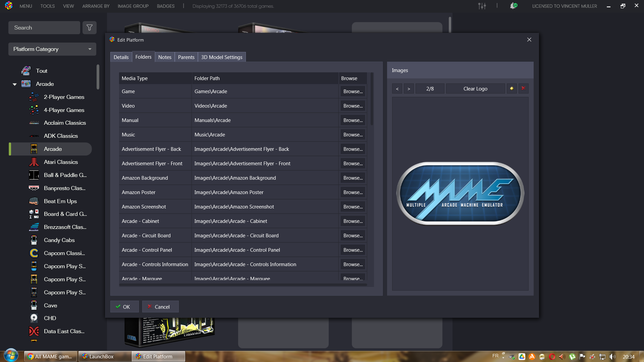This screenshot has height=362, width=644.
Task: Switch to the LaunchBox taskbar window
Action: tap(105, 356)
